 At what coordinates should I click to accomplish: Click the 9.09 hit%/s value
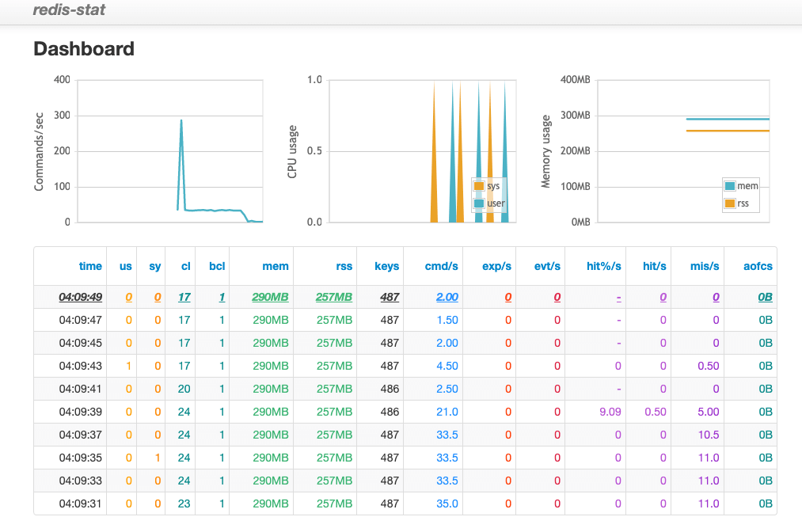coord(610,412)
